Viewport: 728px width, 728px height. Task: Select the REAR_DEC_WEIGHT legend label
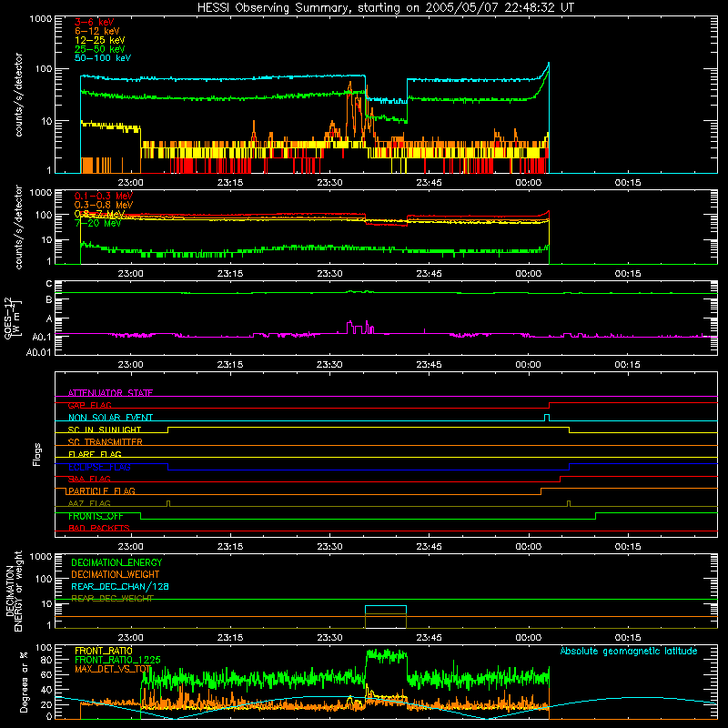(x=111, y=599)
